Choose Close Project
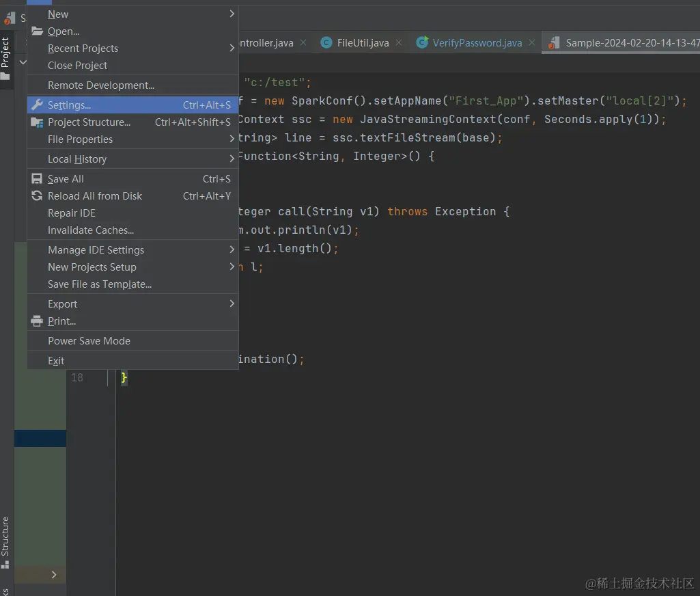The width and height of the screenshot is (700, 596). click(132, 66)
